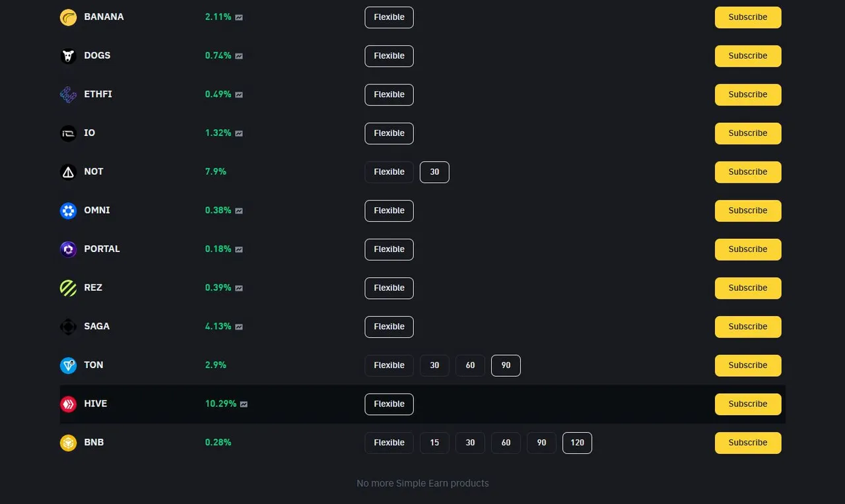
Task: Subscribe to the HIVE product
Action: click(748, 404)
